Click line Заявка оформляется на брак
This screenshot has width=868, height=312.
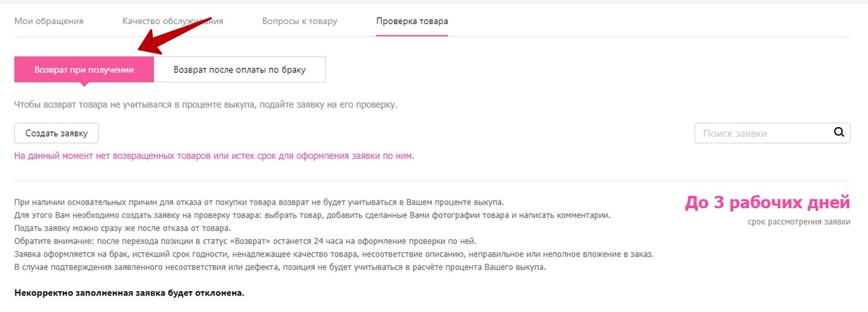[x=333, y=254]
